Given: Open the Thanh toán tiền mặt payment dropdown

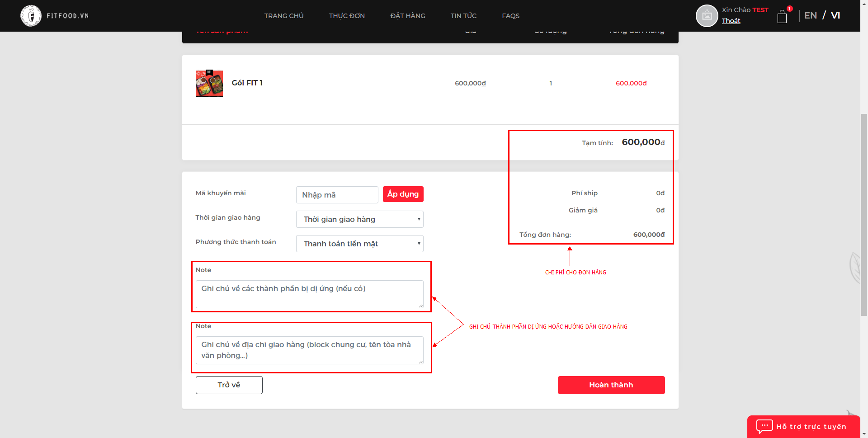Looking at the screenshot, I should pos(359,244).
